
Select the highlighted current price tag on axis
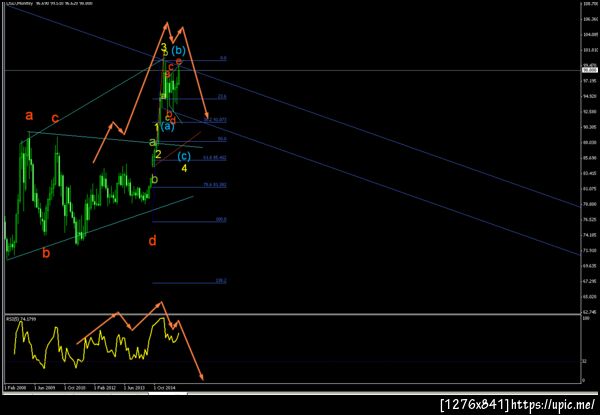(590, 70)
